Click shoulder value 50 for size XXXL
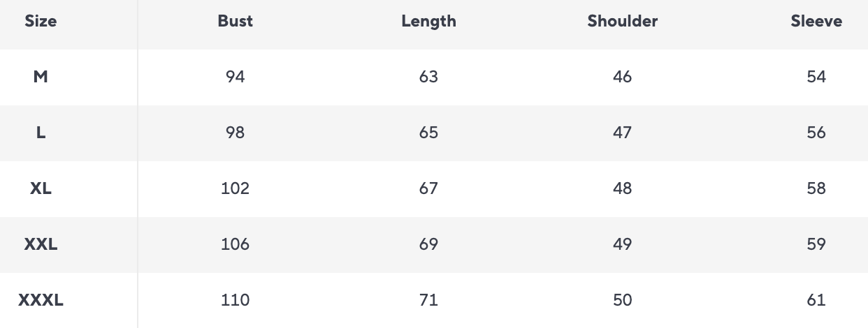The width and height of the screenshot is (868, 328). pos(622,300)
